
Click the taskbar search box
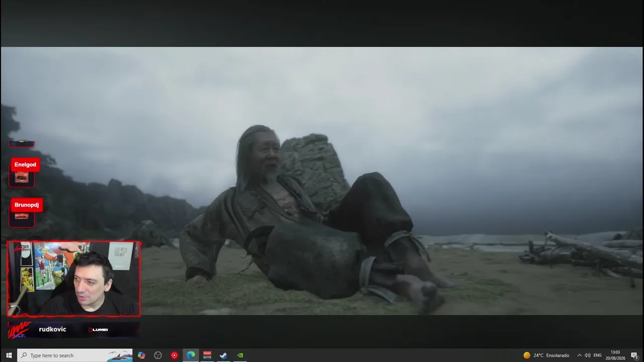75,355
